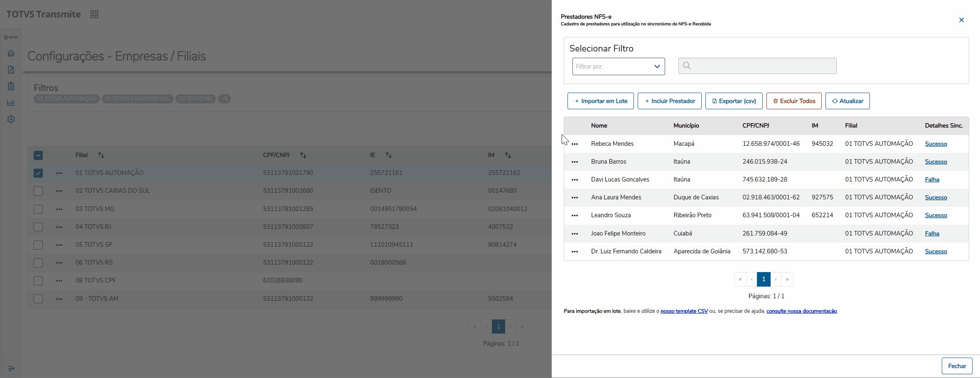Expand the Filtrar por dropdown
The image size is (980, 378).
click(618, 66)
